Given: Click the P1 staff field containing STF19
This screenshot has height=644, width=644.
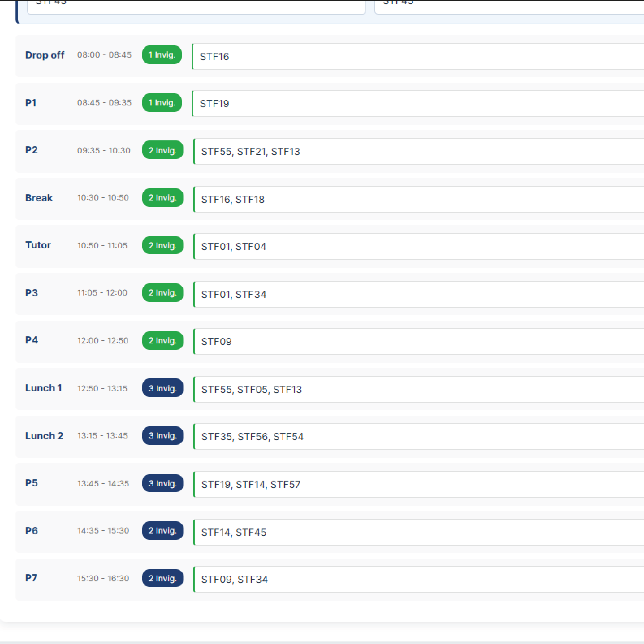Looking at the screenshot, I should tap(418, 104).
